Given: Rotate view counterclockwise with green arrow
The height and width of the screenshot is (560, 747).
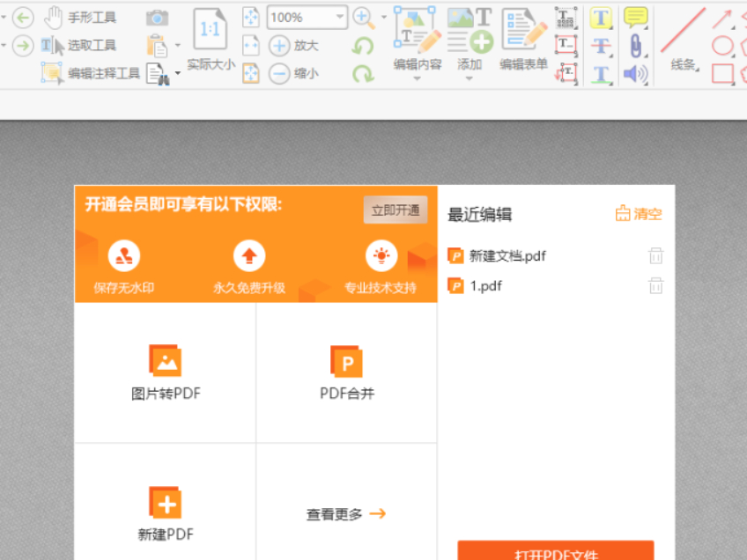Looking at the screenshot, I should (x=363, y=46).
